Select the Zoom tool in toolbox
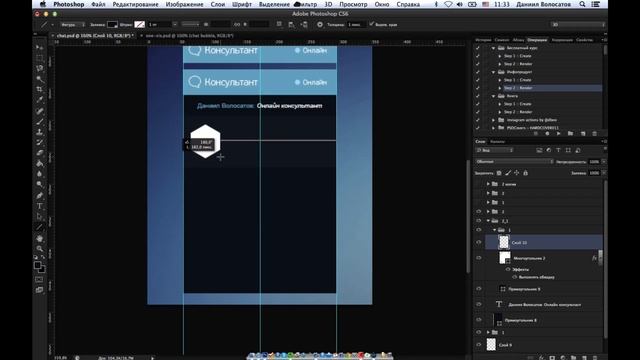Image resolution: width=640 pixels, height=360 pixels. [39, 249]
